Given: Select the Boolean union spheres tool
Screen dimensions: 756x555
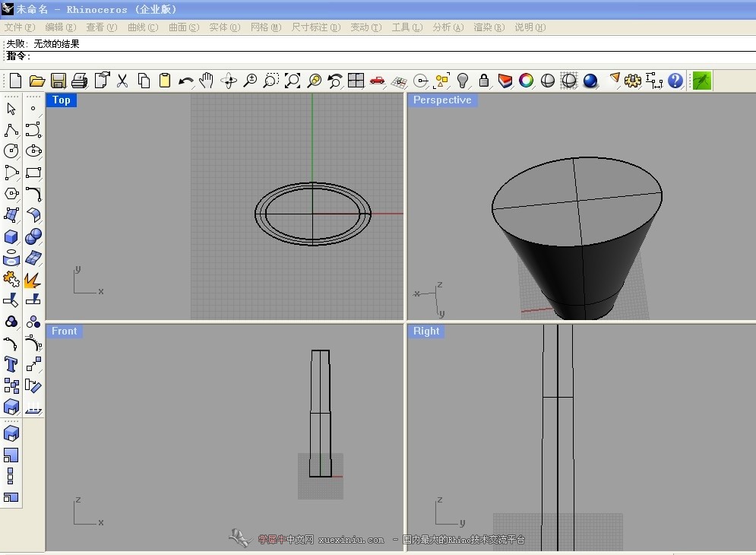Looking at the screenshot, I should (x=33, y=236).
